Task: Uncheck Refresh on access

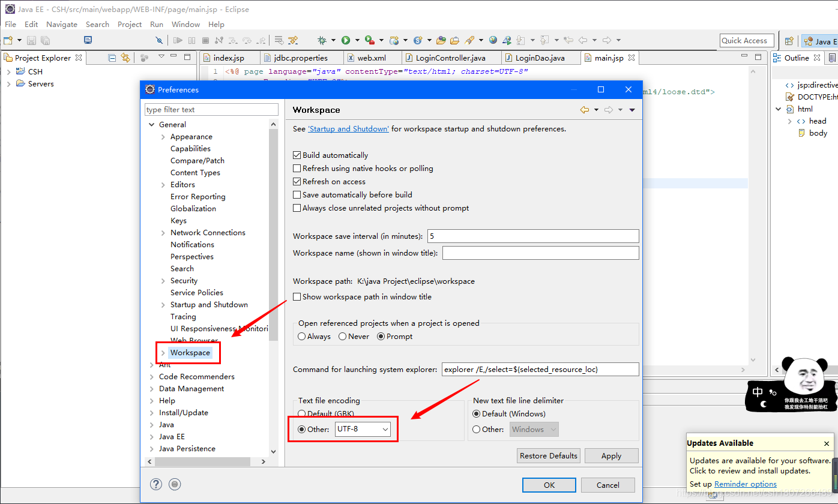Action: (x=297, y=181)
